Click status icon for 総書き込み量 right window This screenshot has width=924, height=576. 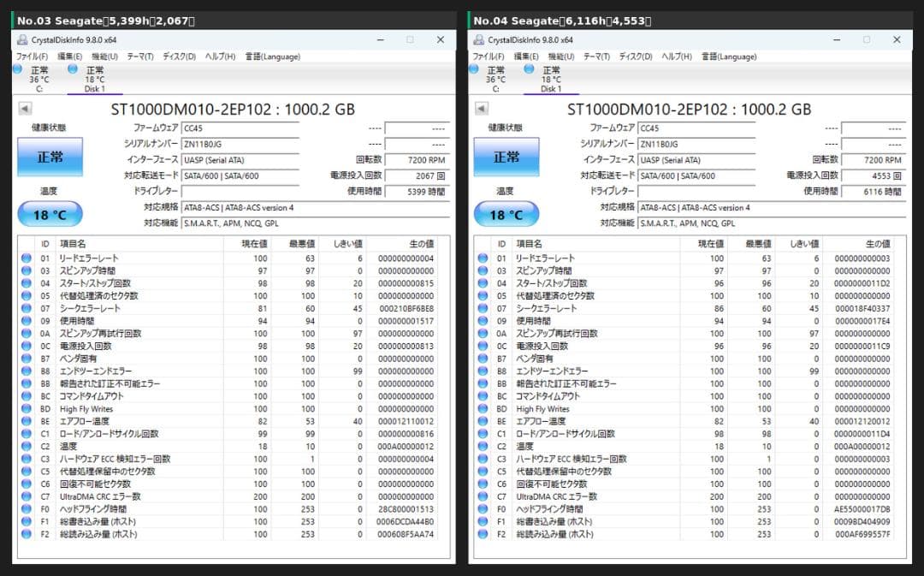pyautogui.click(x=483, y=521)
